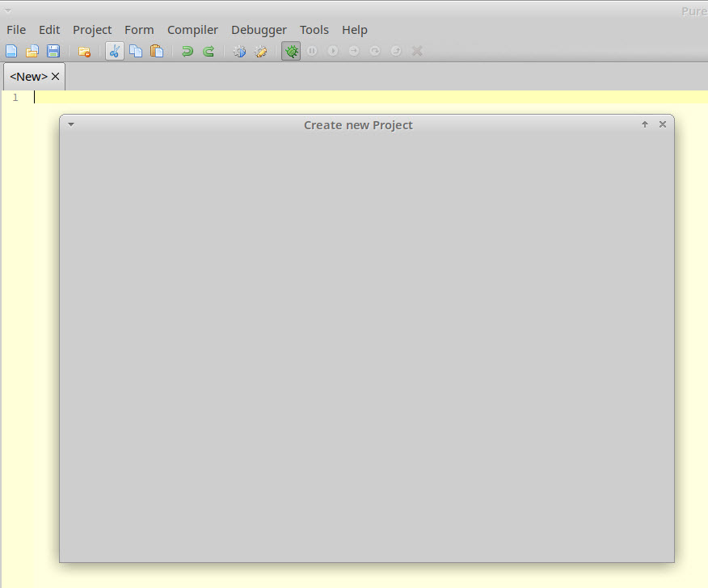Redo change with green redo arrow
Viewport: 708px width, 588px height.
pos(209,51)
